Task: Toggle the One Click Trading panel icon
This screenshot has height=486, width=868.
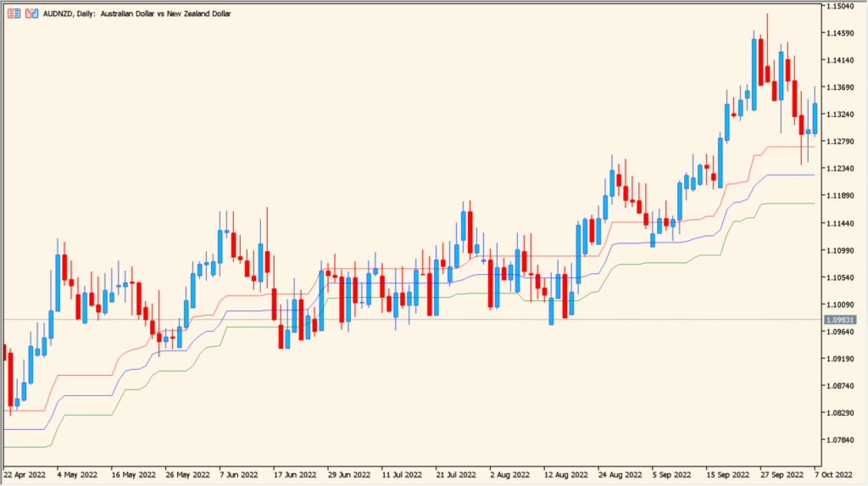Action: point(32,14)
